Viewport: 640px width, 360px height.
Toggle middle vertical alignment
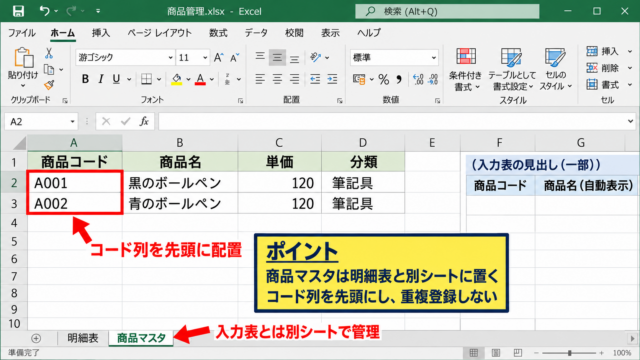coord(277,58)
